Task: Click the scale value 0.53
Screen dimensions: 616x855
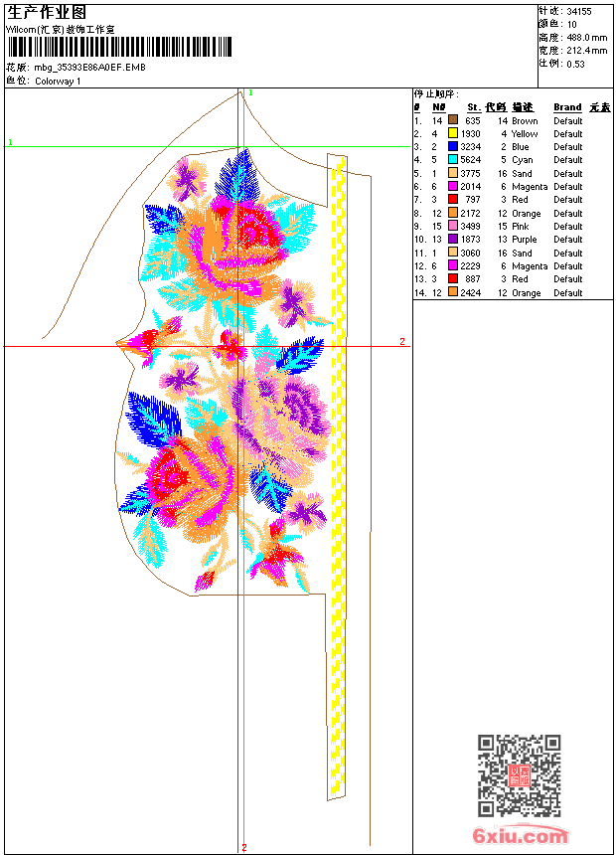Action: pos(575,64)
